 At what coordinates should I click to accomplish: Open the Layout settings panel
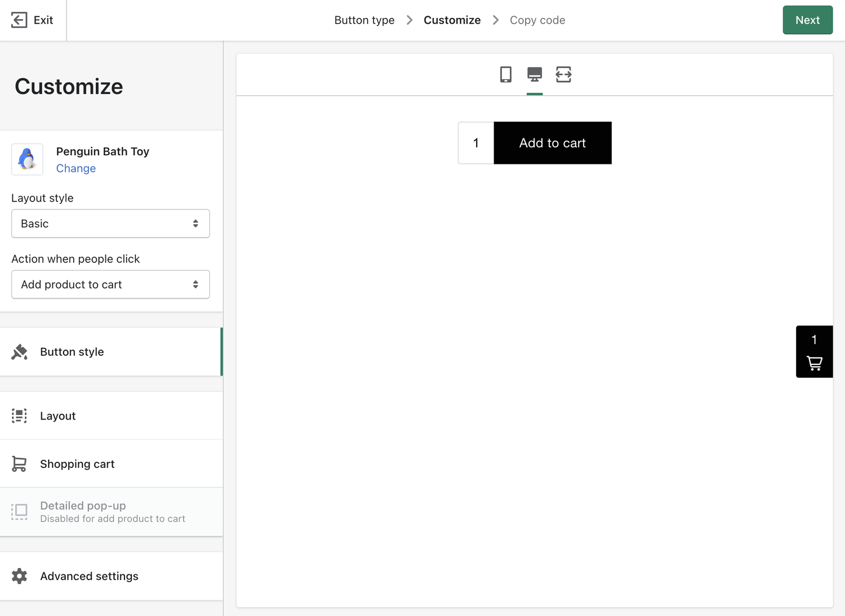point(57,416)
